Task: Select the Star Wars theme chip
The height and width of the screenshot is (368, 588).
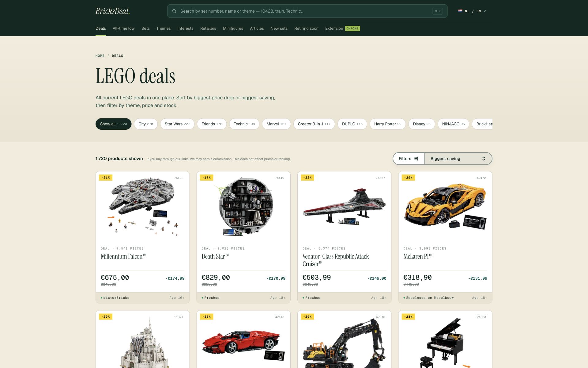Action: (177, 124)
